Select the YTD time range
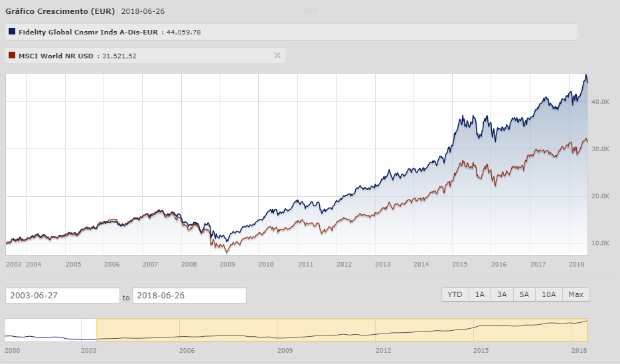Image resolution: width=620 pixels, height=364 pixels. point(455,294)
